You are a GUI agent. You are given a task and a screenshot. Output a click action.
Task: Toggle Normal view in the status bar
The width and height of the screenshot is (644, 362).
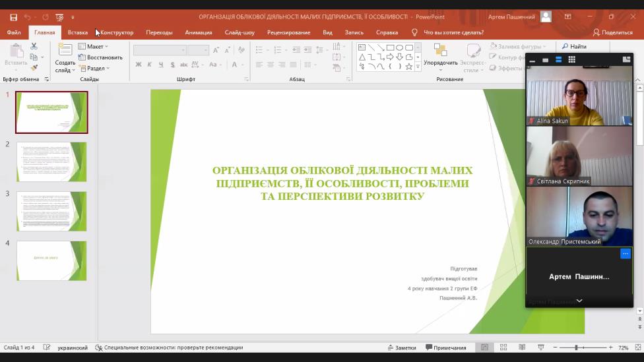click(484, 347)
